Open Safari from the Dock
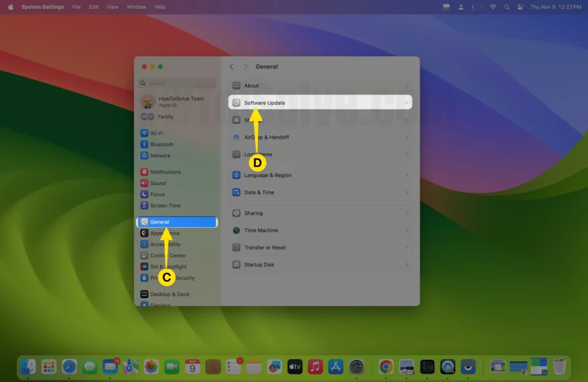The width and height of the screenshot is (588, 382). point(69,367)
